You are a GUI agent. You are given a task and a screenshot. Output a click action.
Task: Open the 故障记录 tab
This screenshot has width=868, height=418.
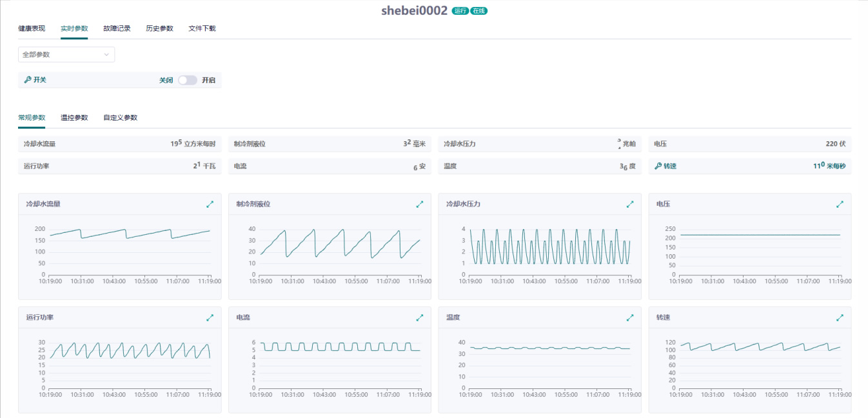117,28
